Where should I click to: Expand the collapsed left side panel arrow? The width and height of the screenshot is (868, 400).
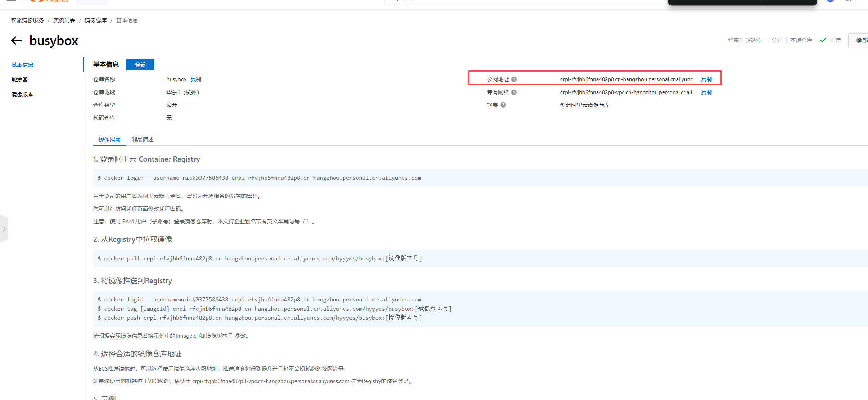pos(4,229)
